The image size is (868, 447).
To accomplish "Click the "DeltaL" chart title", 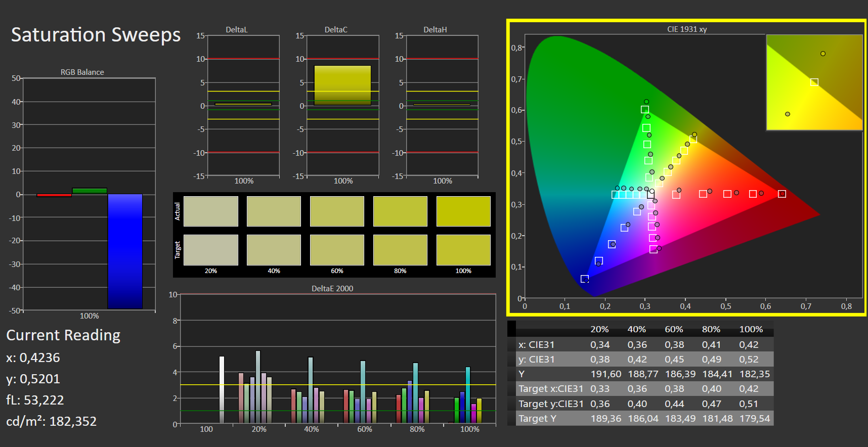I will pos(237,30).
